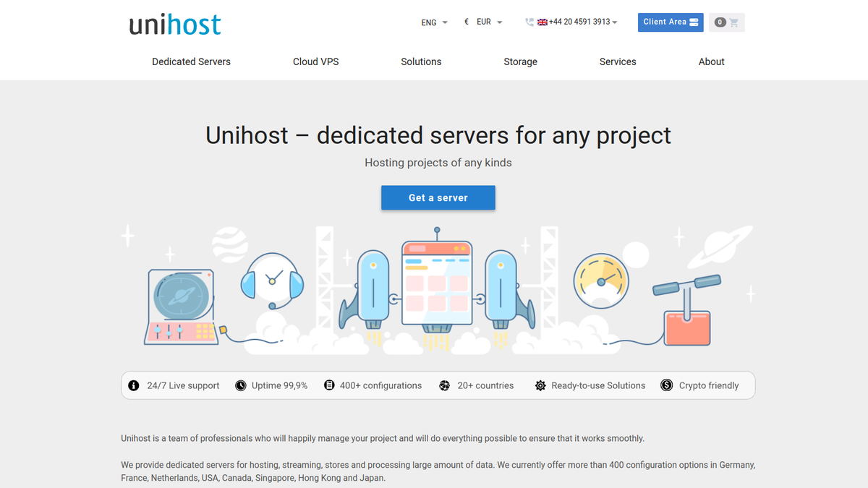The height and width of the screenshot is (488, 868).
Task: Click the 24/7 Live support info icon
Action: coord(134,385)
